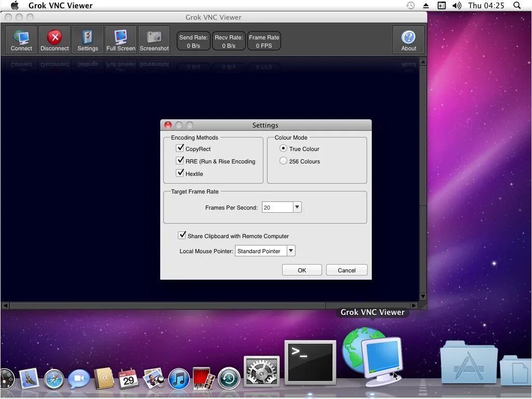Uncheck the CopyRect encoding checkbox
The width and height of the screenshot is (532, 399).
point(180,148)
